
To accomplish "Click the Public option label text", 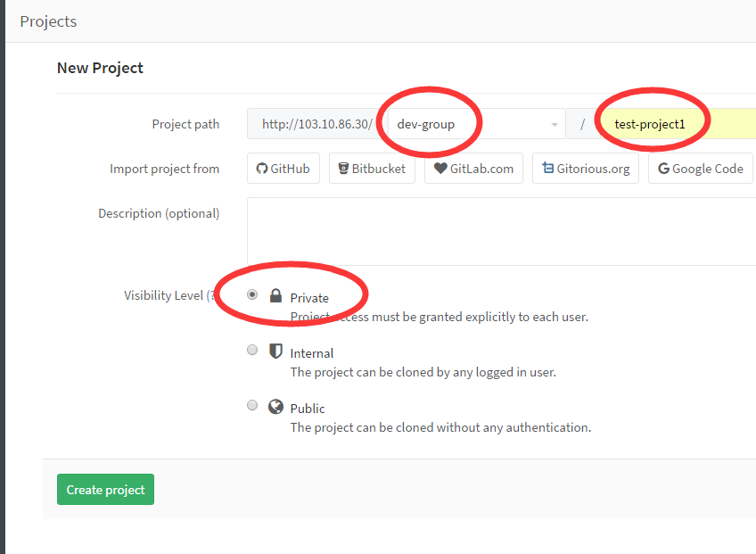I will point(308,409).
